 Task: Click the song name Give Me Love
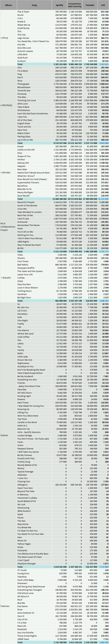point(24,48)
